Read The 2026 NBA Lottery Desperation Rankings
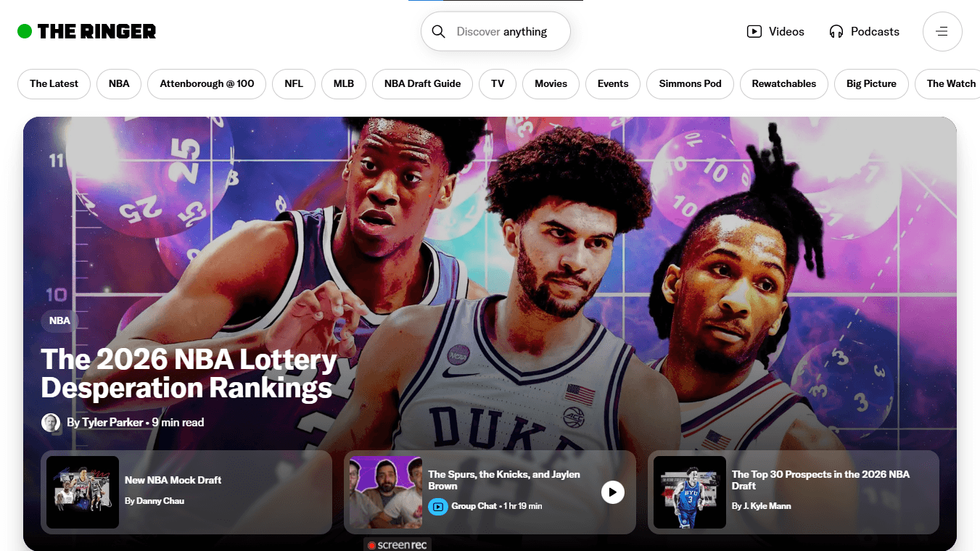The width and height of the screenshot is (980, 551). [189, 373]
